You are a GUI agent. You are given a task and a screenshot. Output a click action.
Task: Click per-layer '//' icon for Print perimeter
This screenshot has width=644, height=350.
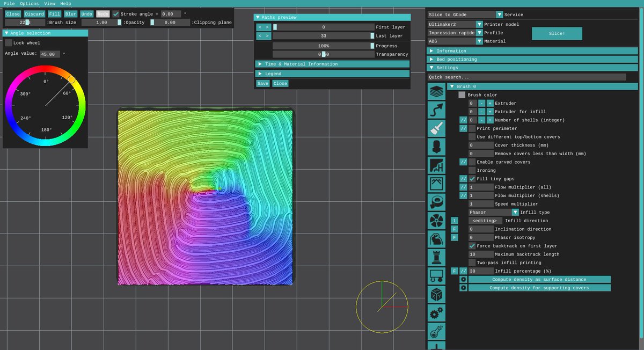pos(463,128)
